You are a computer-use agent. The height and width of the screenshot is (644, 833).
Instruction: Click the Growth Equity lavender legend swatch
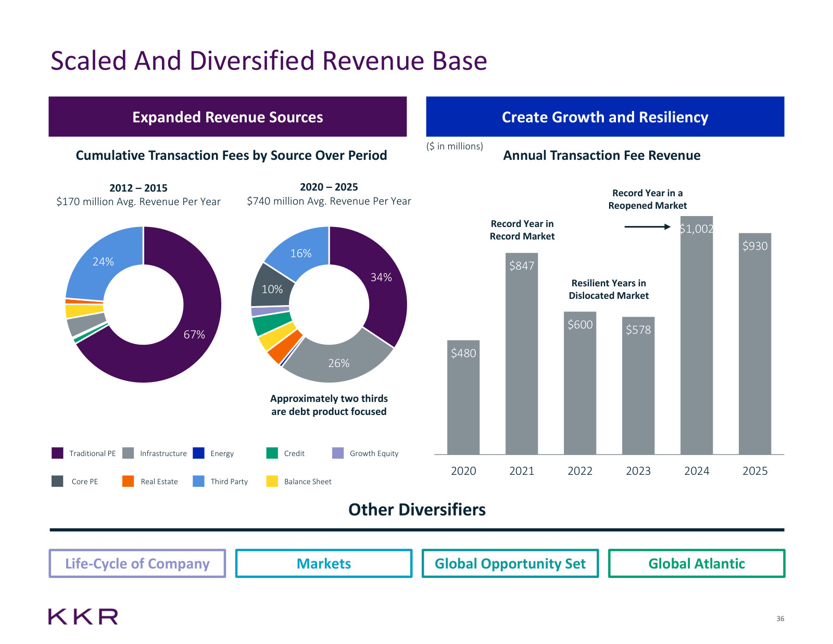point(338,453)
